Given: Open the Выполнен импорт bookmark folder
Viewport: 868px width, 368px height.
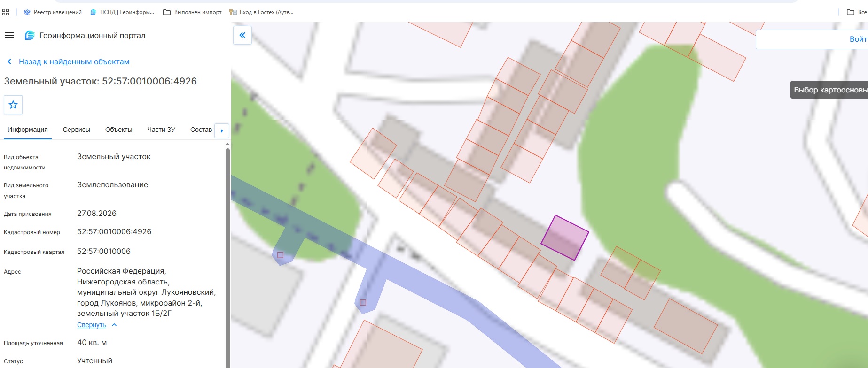Looking at the screenshot, I should [193, 12].
